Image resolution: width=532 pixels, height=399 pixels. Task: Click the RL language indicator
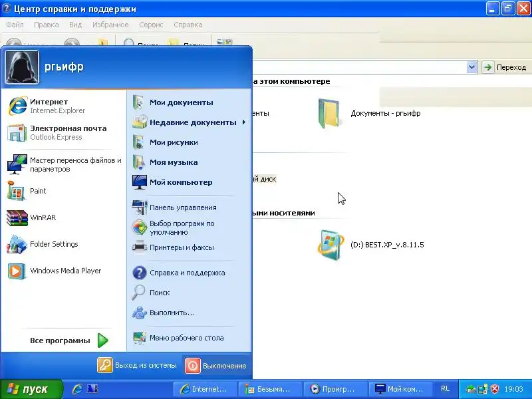coord(445,389)
